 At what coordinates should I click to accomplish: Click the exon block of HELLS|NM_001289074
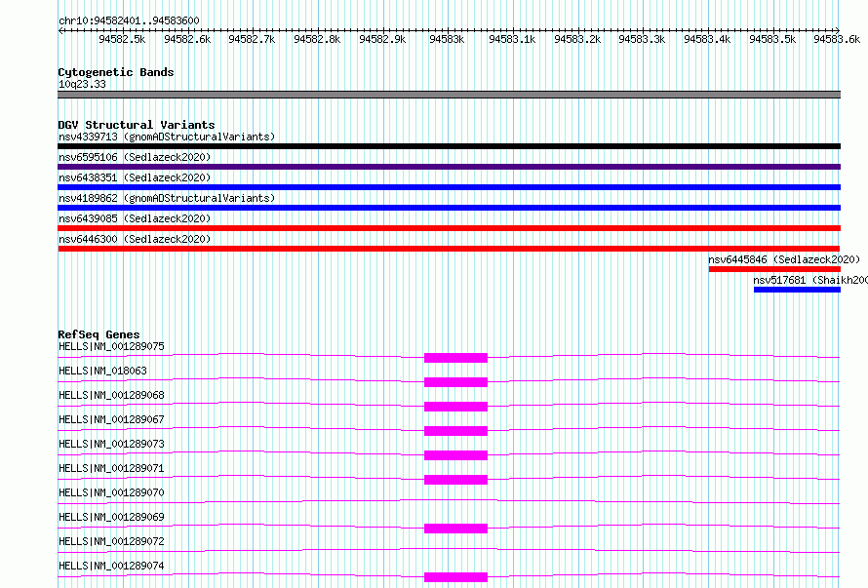coord(455,577)
